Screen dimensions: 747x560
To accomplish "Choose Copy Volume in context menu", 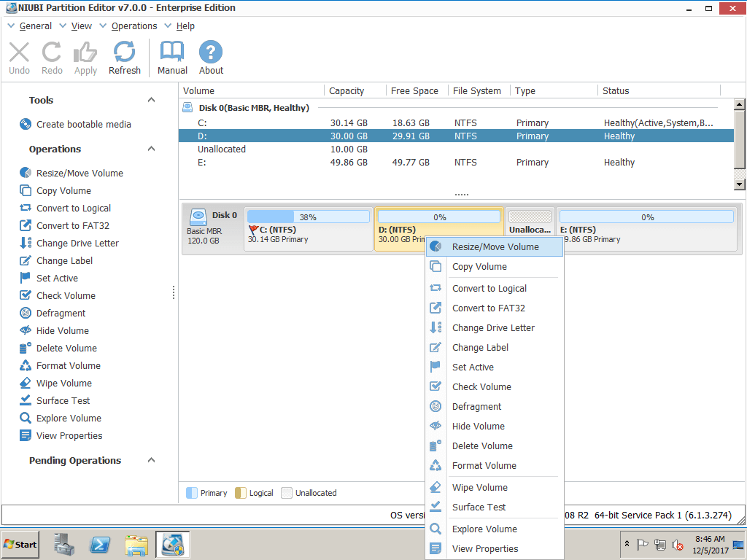I will (495, 267).
